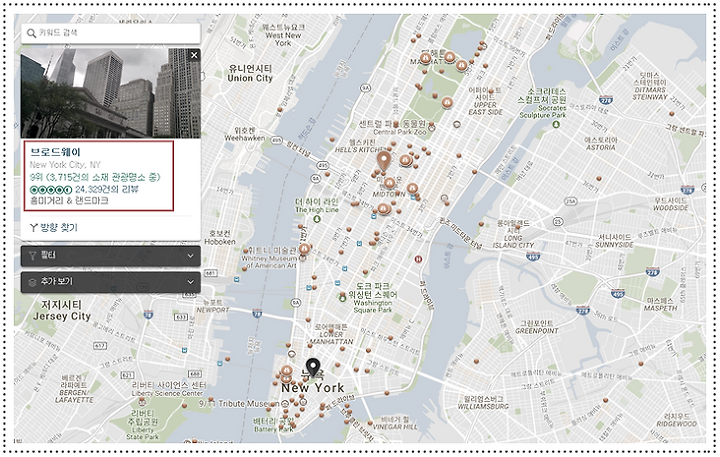Click the Battery Park label
Image resolution: width=720 pixels, height=457 pixels.
(274, 425)
